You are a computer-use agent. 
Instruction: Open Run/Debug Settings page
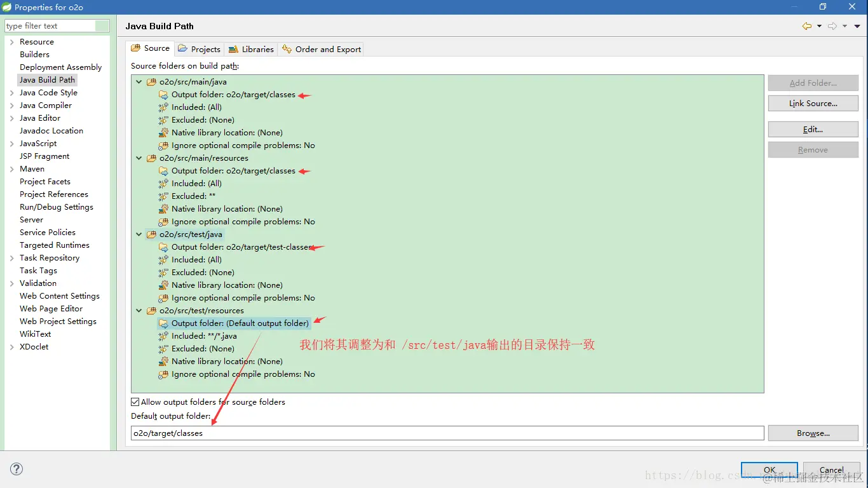pyautogui.click(x=57, y=207)
